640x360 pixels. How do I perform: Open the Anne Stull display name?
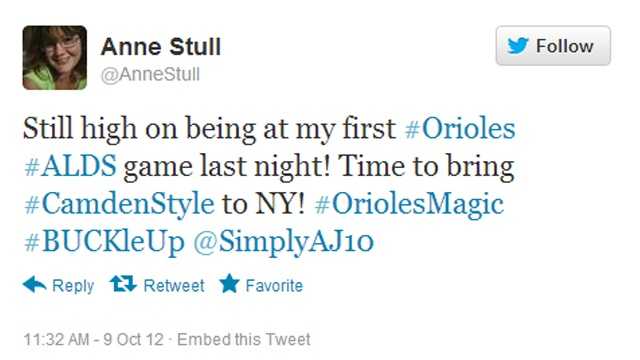click(161, 47)
